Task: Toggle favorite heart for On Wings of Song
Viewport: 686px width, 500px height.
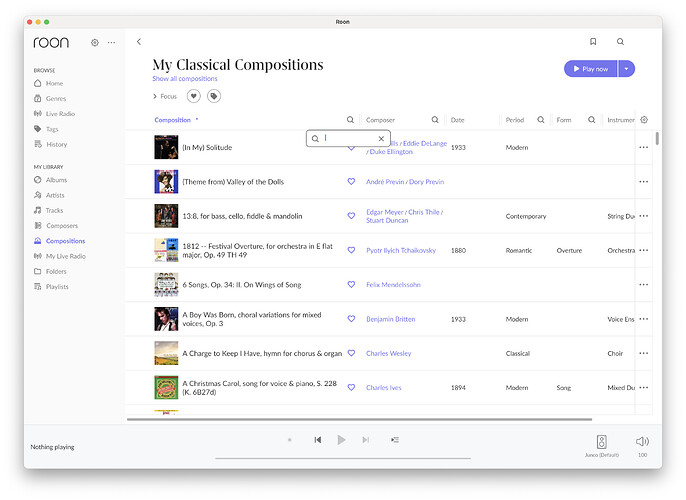Action: tap(351, 284)
